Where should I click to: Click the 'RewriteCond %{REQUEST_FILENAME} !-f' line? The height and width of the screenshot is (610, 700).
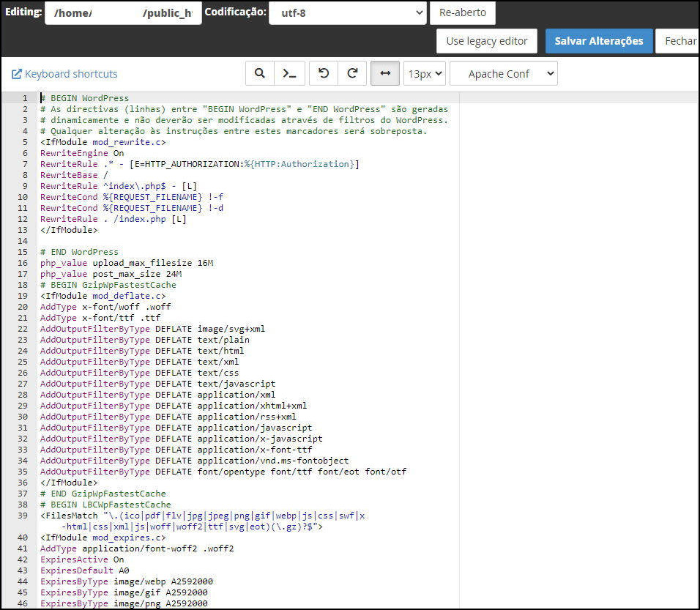132,197
